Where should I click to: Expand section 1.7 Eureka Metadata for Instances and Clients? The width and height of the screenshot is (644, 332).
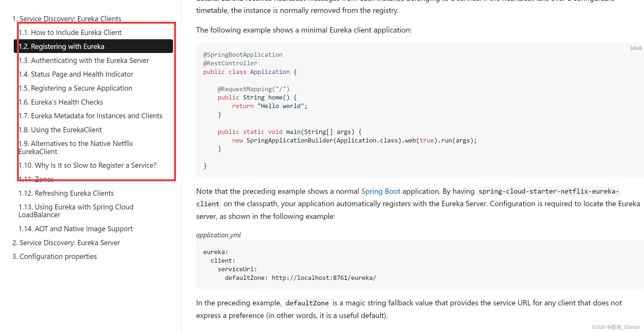tap(90, 116)
